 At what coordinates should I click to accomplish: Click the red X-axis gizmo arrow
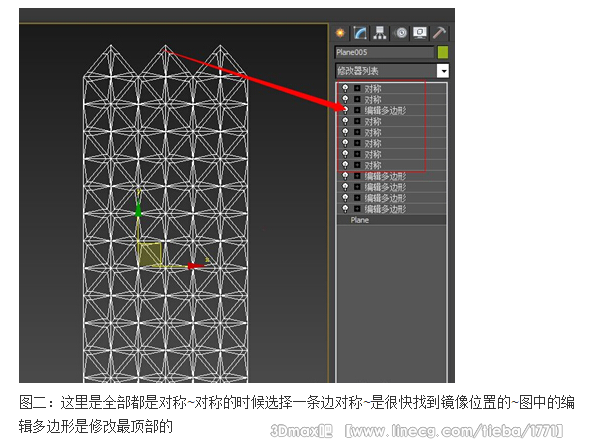point(196,266)
